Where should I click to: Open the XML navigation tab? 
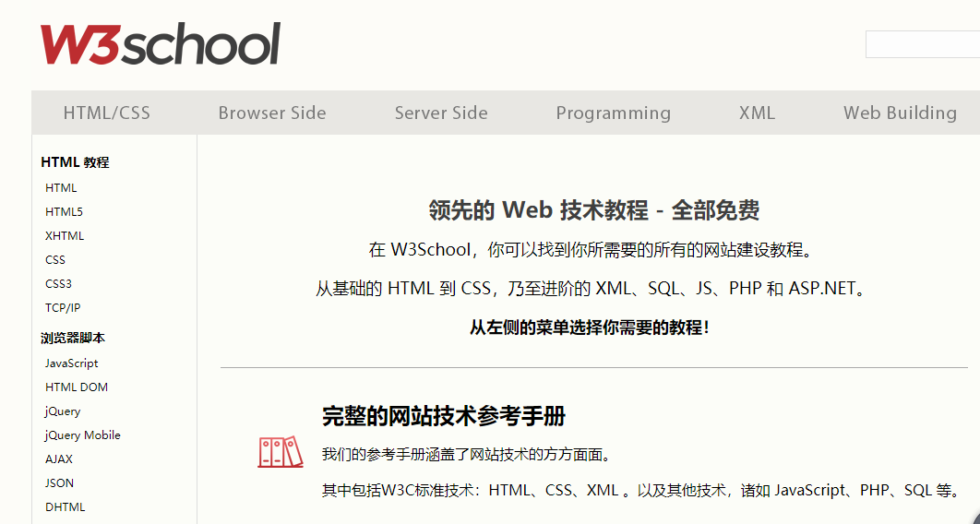757,113
